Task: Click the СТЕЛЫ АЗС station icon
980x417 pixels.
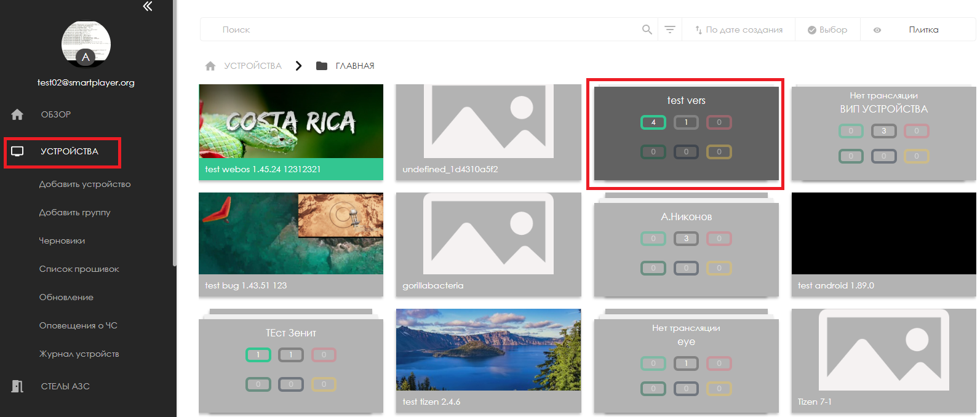Action: (x=17, y=386)
